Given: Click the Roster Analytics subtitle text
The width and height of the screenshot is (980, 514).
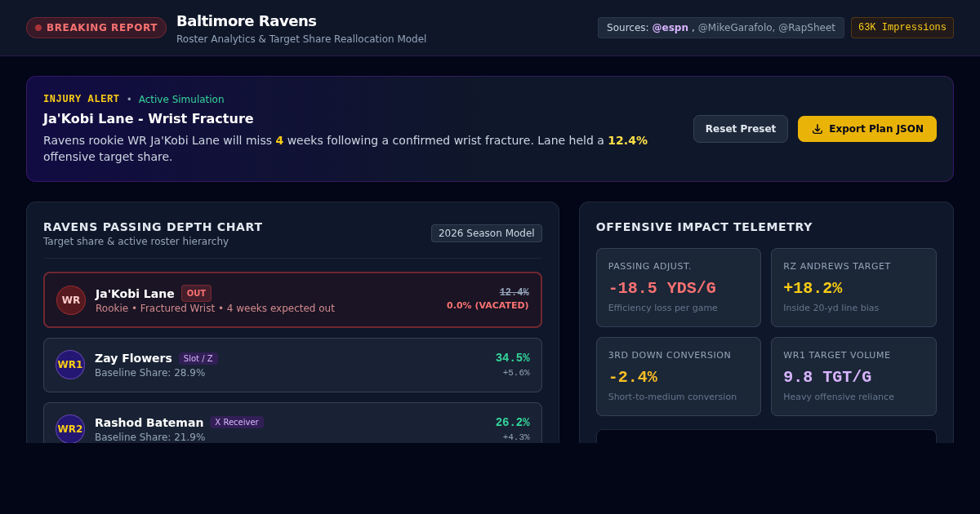Looking at the screenshot, I should (x=301, y=39).
